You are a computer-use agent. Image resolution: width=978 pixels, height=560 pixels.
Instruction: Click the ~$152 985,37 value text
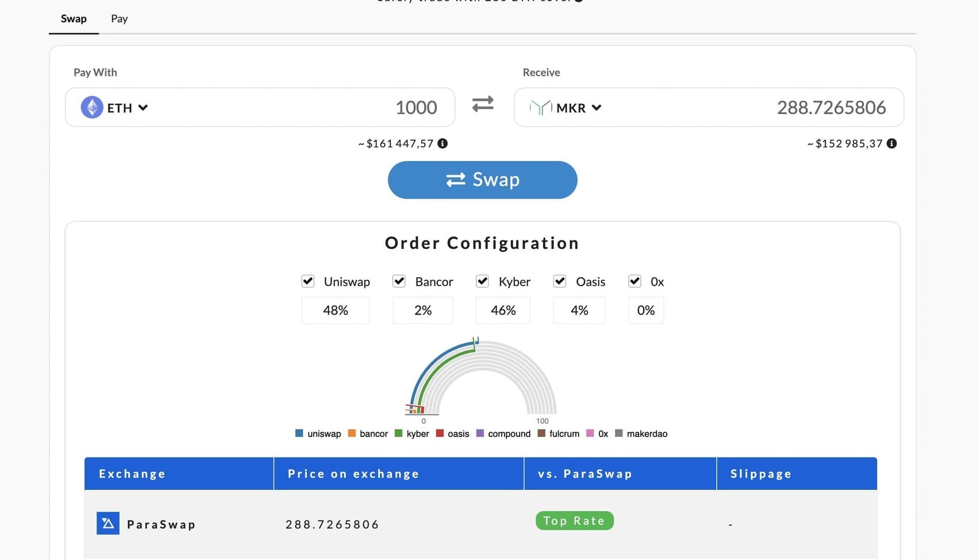point(845,143)
